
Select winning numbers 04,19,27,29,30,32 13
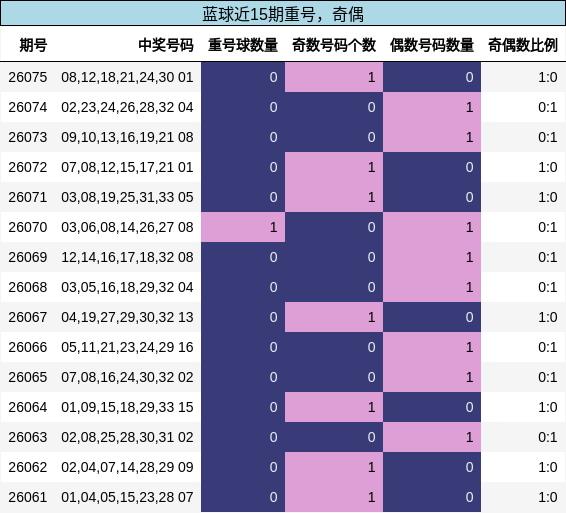tap(127, 317)
